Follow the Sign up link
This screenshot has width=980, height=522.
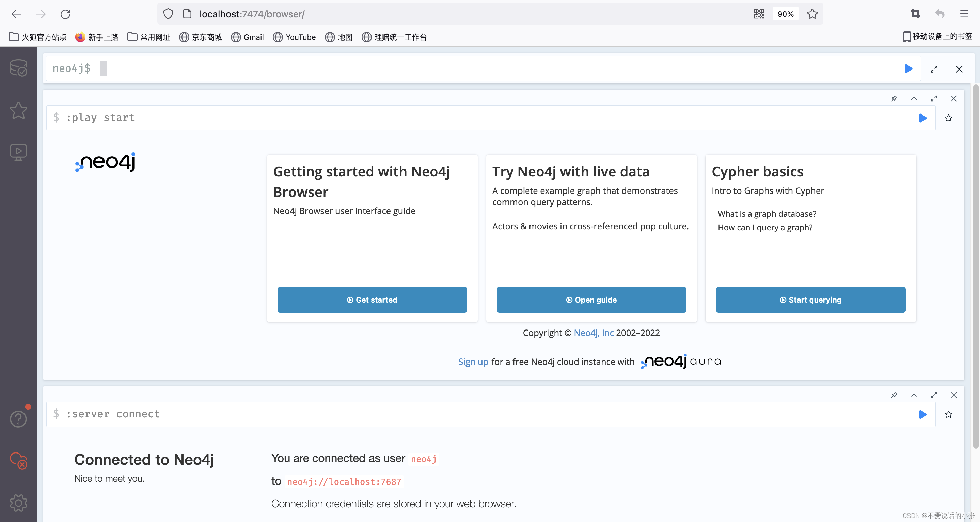[473, 362]
